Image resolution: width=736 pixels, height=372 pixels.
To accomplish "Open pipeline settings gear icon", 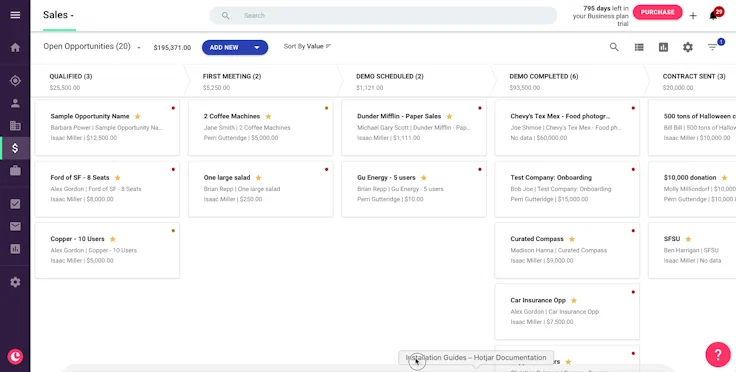I will (688, 47).
